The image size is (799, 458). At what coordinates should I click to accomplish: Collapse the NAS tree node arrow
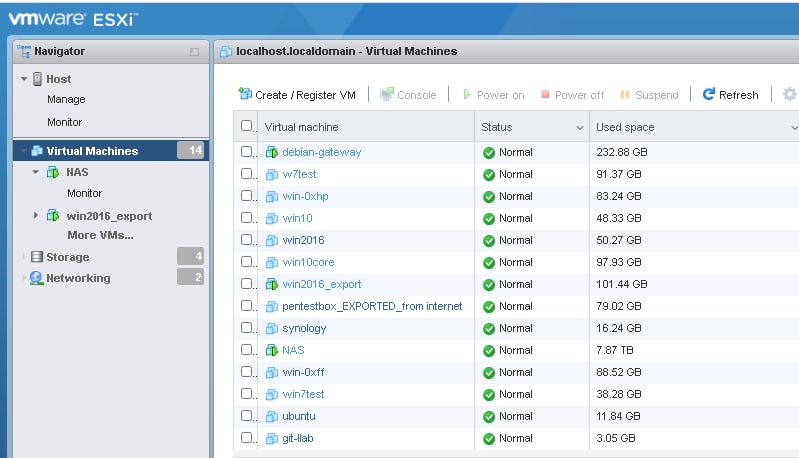36,172
